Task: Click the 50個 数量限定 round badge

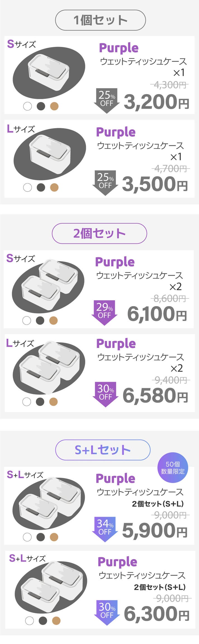Action: coord(173,468)
